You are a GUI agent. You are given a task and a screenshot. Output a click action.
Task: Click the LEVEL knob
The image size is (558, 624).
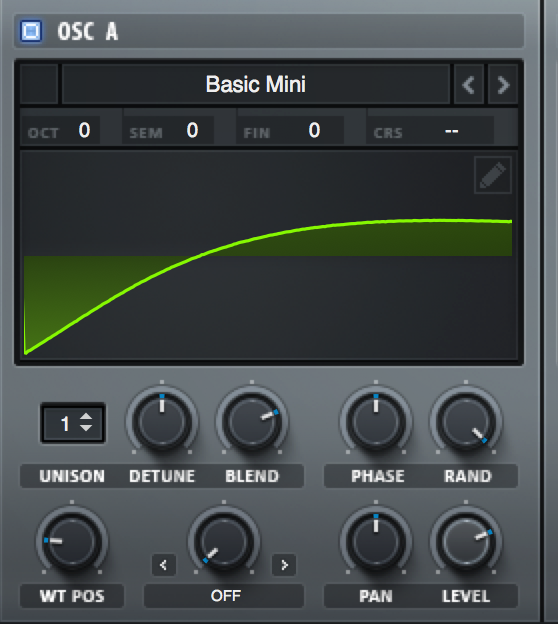[x=466, y=541]
